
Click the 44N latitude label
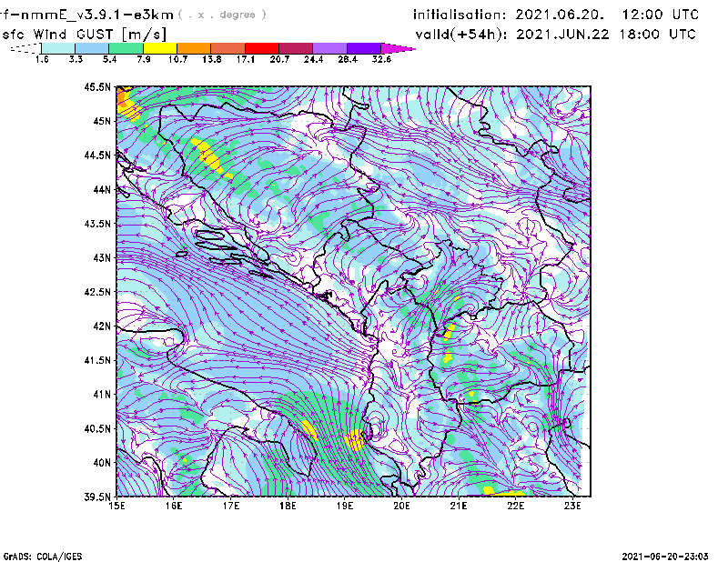point(102,189)
